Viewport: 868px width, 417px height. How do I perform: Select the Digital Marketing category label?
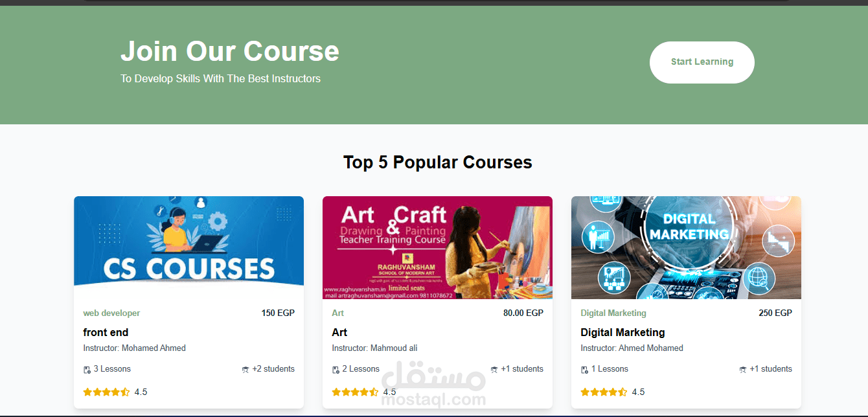[613, 313]
